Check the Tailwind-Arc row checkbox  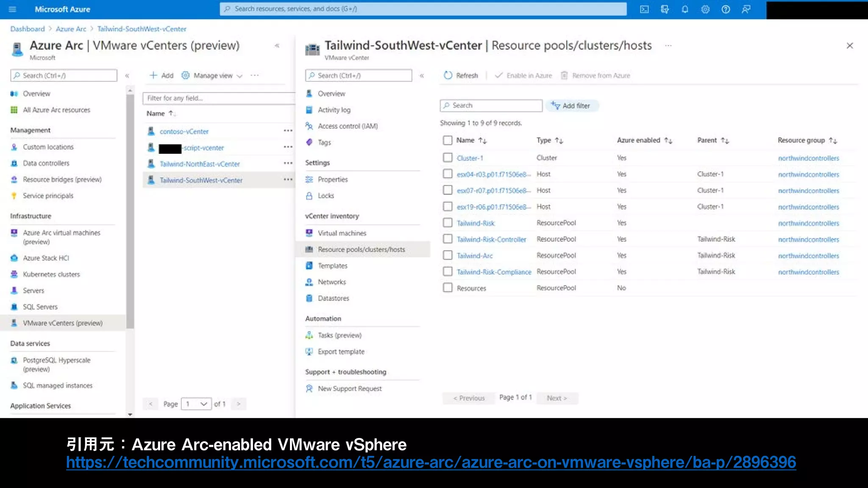point(448,255)
